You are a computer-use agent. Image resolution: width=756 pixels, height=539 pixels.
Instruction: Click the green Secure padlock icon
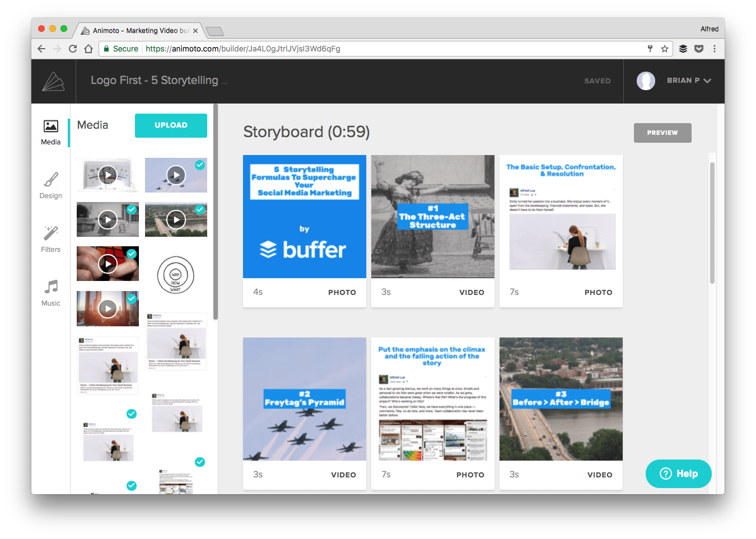[106, 49]
